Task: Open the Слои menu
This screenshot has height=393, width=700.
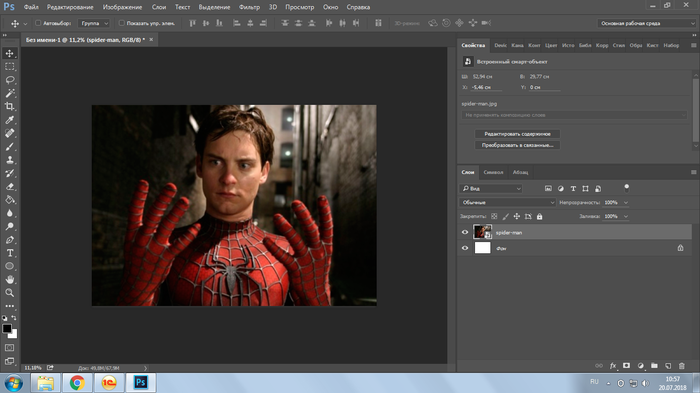Action: [158, 7]
